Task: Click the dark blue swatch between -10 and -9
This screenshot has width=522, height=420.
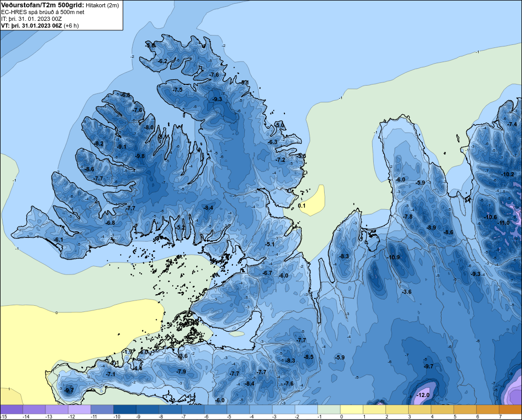Action: 125,410
